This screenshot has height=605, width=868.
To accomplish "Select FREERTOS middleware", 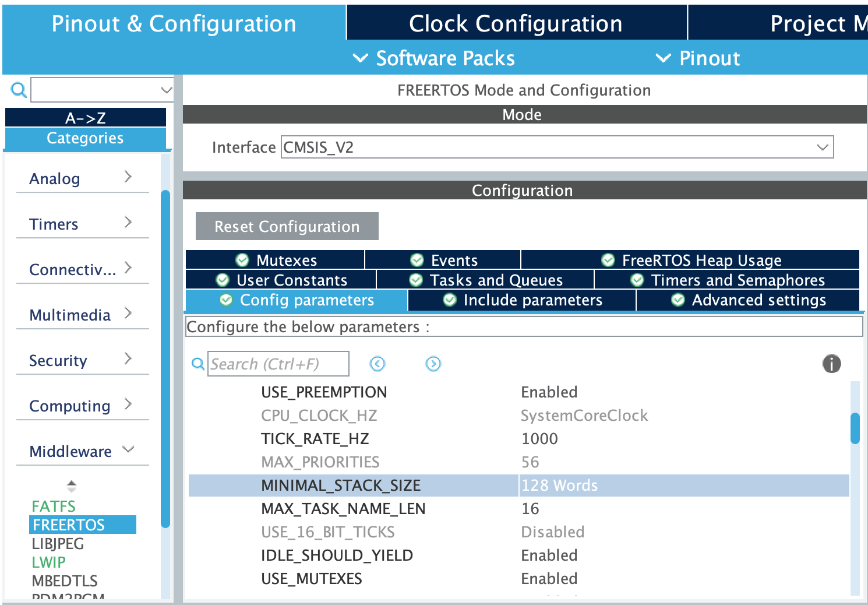I will click(83, 525).
